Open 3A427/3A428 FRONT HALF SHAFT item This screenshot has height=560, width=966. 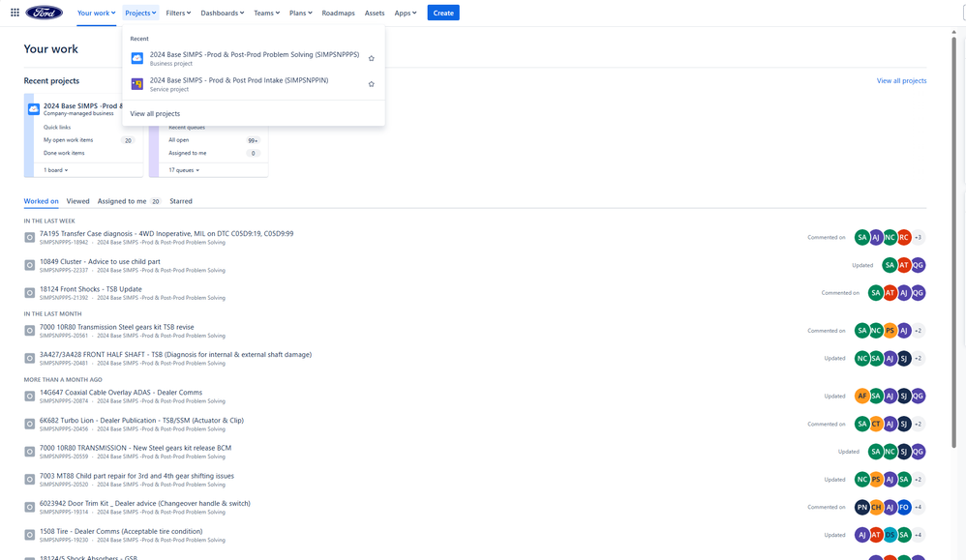point(175,354)
